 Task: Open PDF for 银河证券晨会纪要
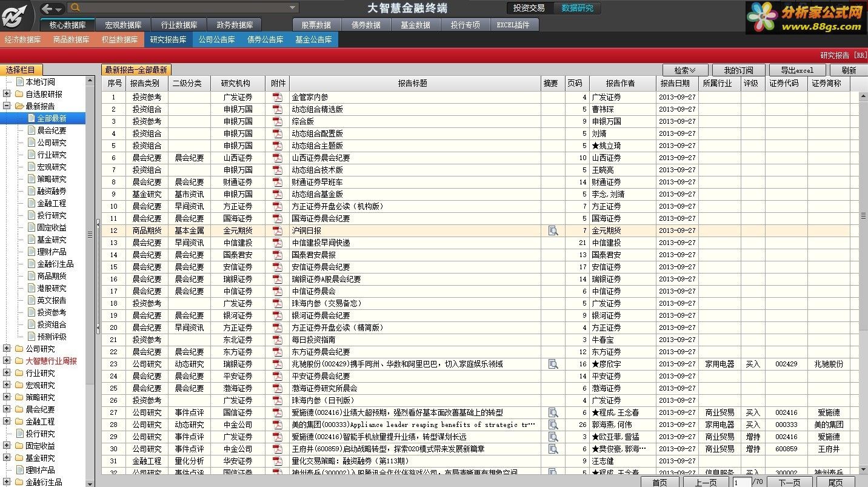(x=278, y=315)
